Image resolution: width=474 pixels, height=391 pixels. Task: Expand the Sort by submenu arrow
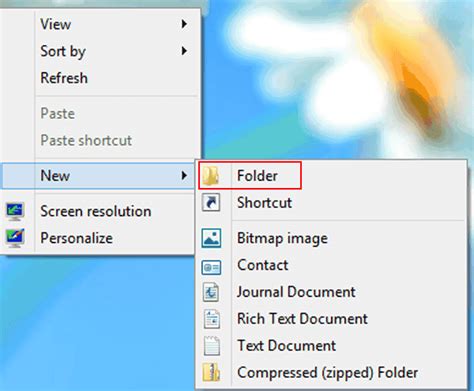pos(184,51)
